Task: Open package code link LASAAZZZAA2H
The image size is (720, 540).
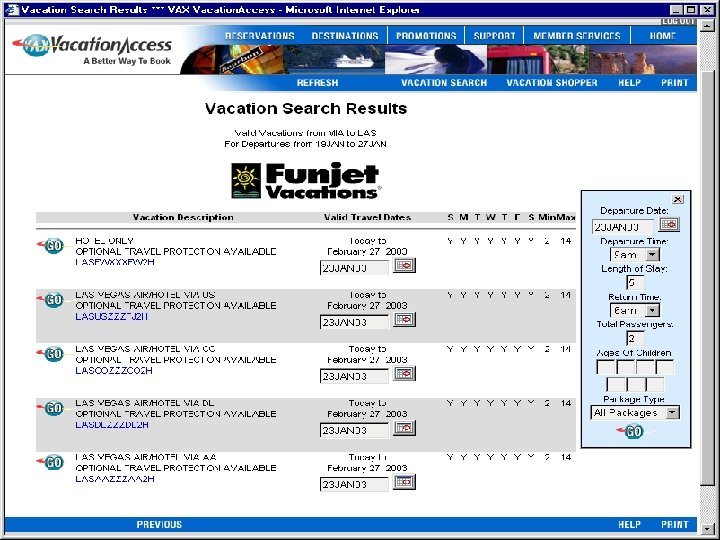Action: pos(115,479)
